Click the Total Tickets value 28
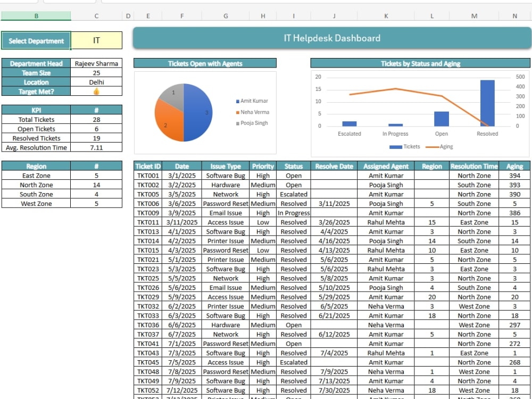This screenshot has height=399, width=532. [96, 119]
